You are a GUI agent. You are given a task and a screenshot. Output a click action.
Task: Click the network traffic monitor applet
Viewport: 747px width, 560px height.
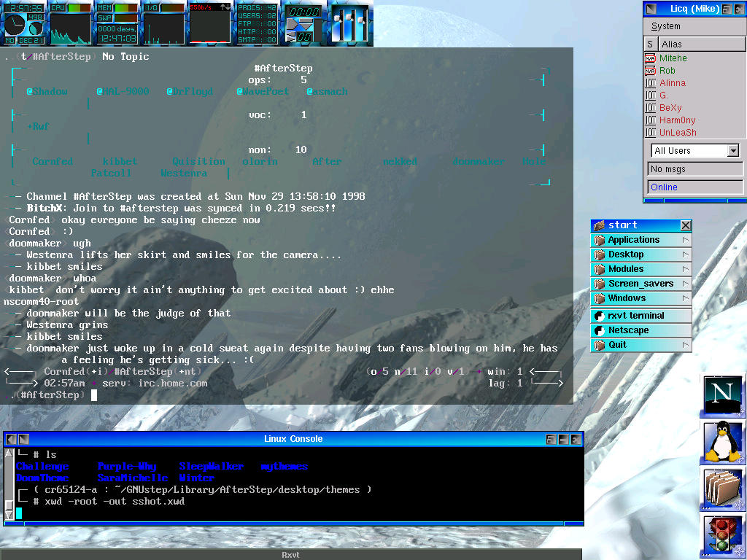(210, 23)
